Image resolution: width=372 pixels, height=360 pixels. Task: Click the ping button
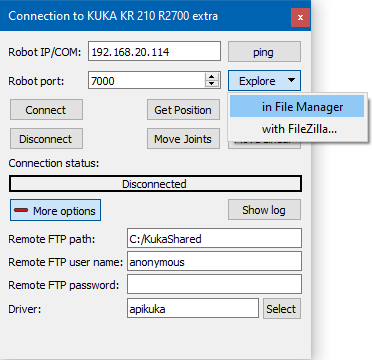[264, 52]
